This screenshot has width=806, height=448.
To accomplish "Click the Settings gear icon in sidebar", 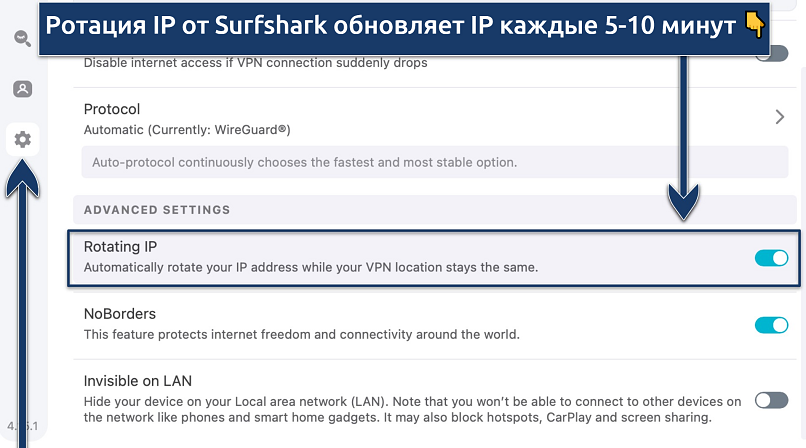I will coord(22,140).
